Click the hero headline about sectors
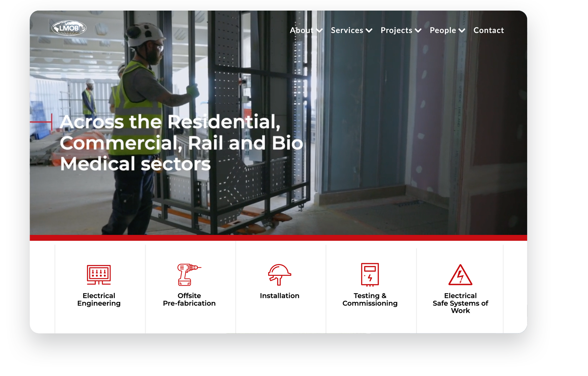Image resolution: width=588 pixels, height=376 pixels. coord(181,143)
